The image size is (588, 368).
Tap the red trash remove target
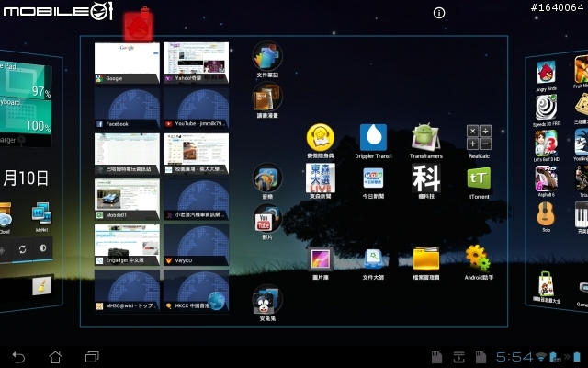pos(138,26)
